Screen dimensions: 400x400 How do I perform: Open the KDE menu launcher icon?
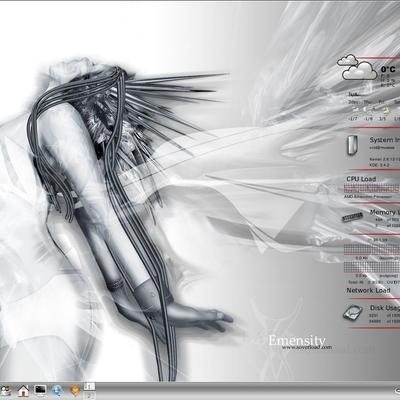point(6,391)
